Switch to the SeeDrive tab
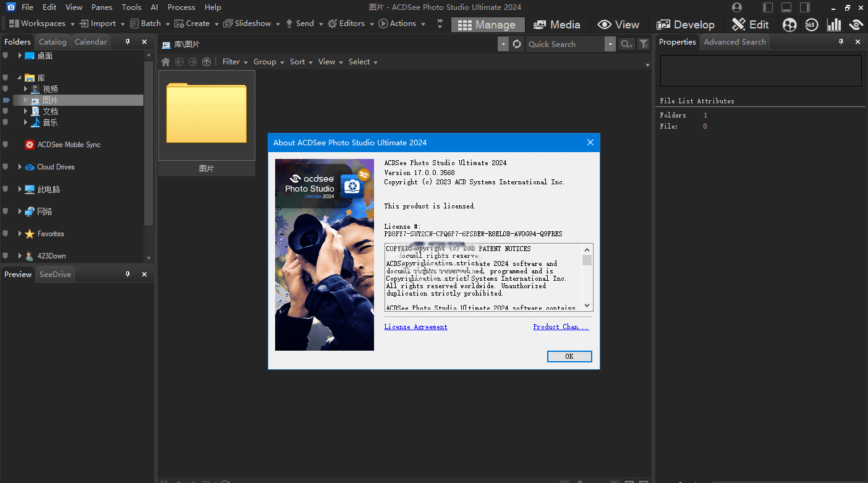 pos(55,274)
